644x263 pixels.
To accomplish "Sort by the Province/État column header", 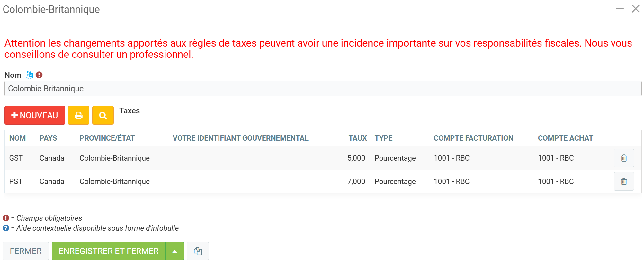I will (x=107, y=138).
